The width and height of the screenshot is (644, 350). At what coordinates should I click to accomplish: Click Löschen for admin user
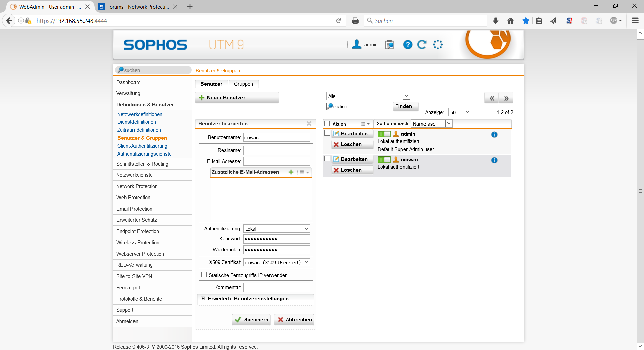click(x=353, y=144)
